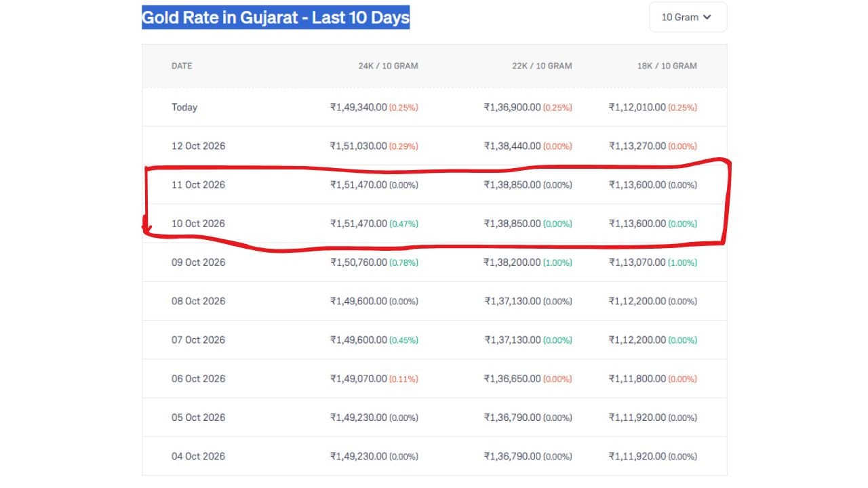Viewport: 868px width, 488px height.
Task: Click 06 Oct 18K rate ₹1,11,800.00
Action: coord(637,378)
